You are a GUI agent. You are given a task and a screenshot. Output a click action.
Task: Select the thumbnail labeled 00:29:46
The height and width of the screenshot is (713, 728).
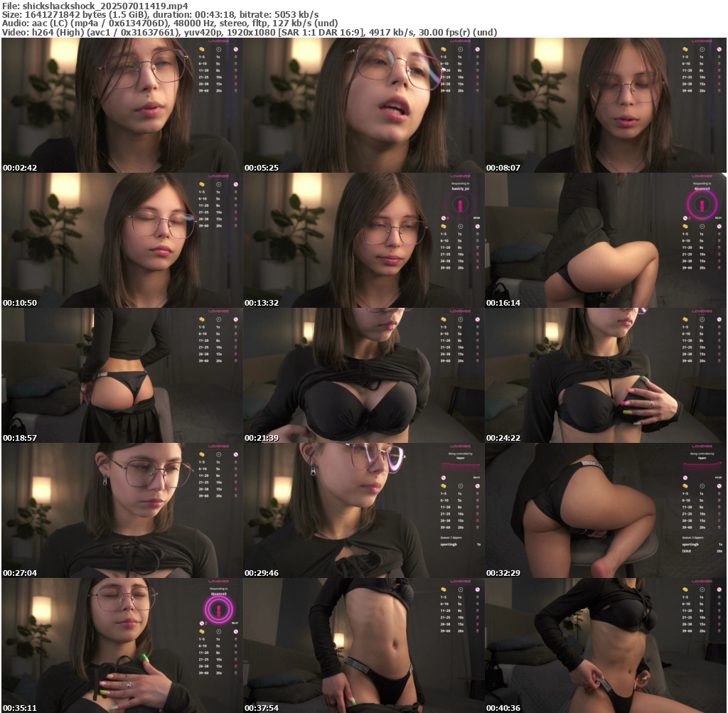point(364,510)
